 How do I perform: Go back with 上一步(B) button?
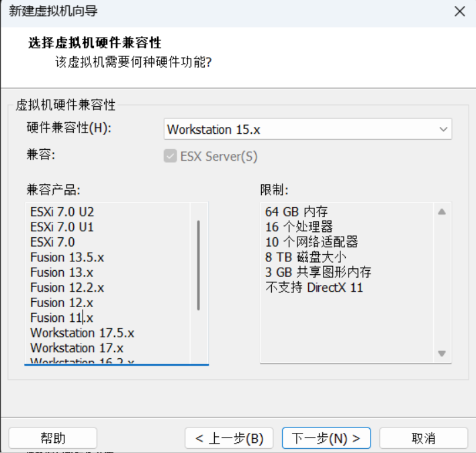tap(230, 438)
